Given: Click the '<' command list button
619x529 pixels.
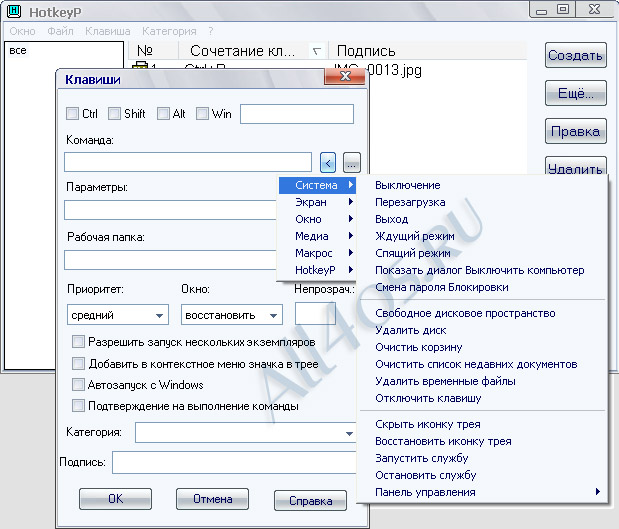Looking at the screenshot, I should click(x=328, y=162).
